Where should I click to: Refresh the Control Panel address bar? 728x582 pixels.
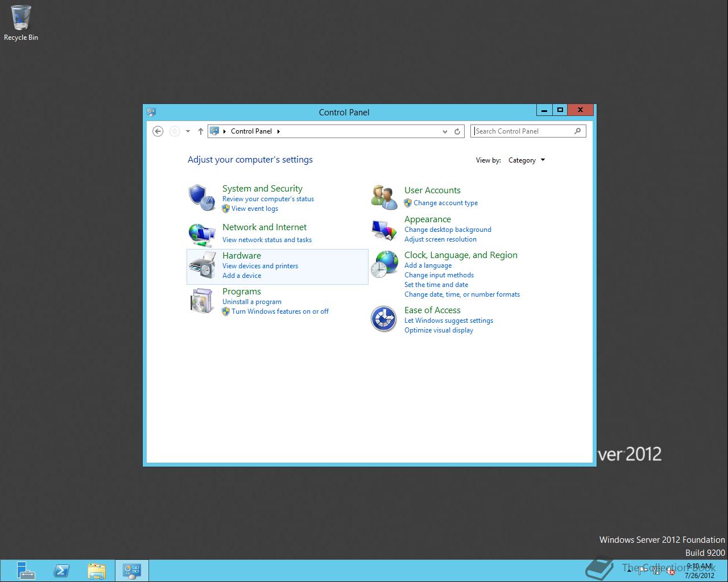[x=457, y=131]
